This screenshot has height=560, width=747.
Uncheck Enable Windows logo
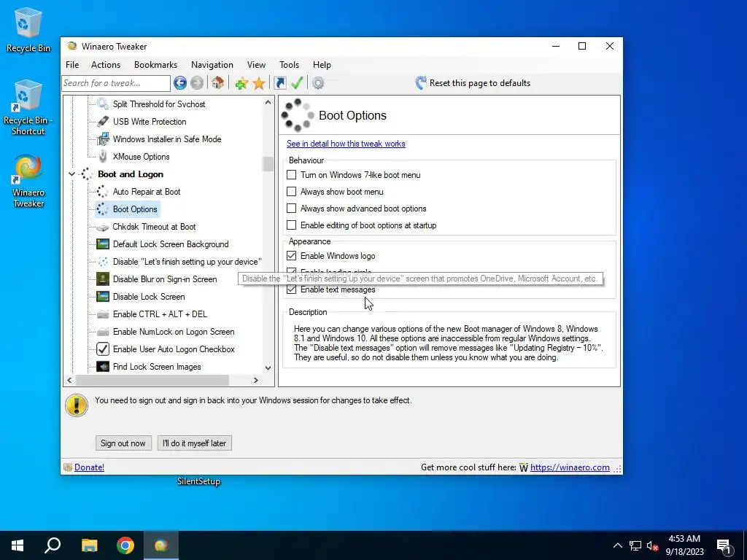pyautogui.click(x=292, y=256)
